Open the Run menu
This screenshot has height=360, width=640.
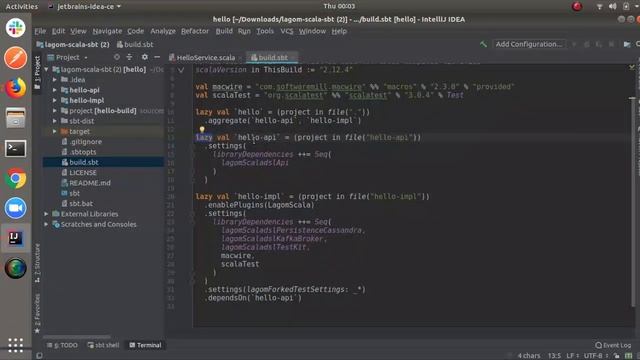[x=244, y=31]
